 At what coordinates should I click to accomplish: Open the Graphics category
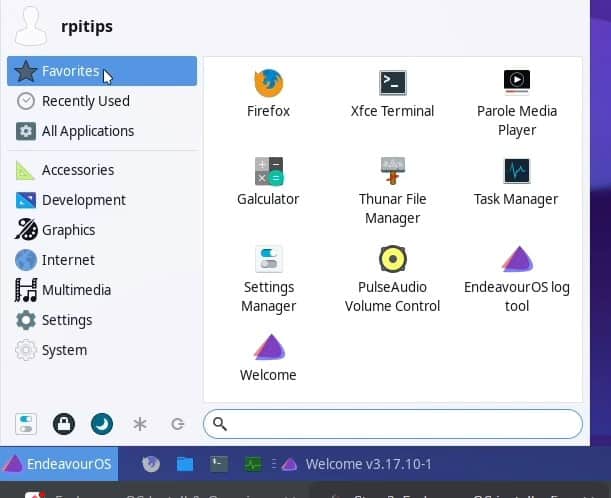click(x=102, y=230)
